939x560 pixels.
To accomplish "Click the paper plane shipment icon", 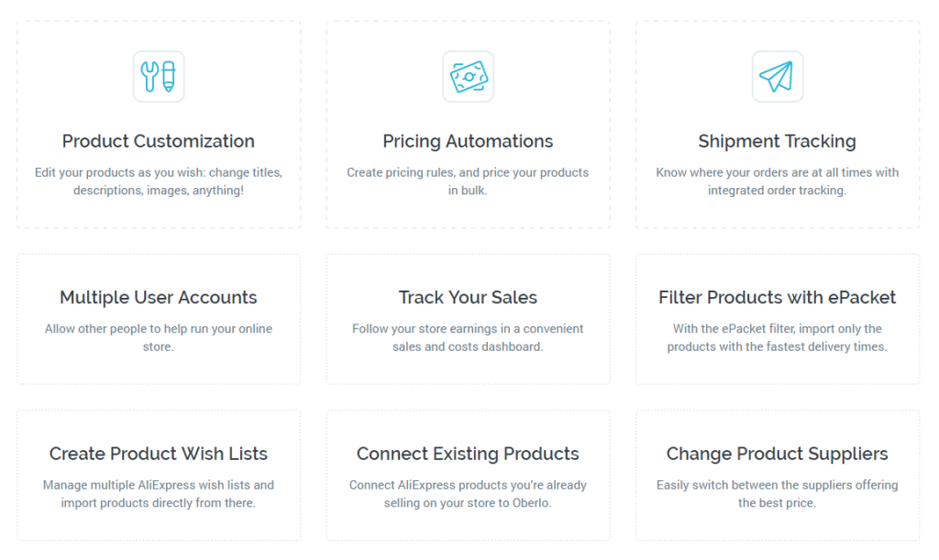I will [x=778, y=77].
